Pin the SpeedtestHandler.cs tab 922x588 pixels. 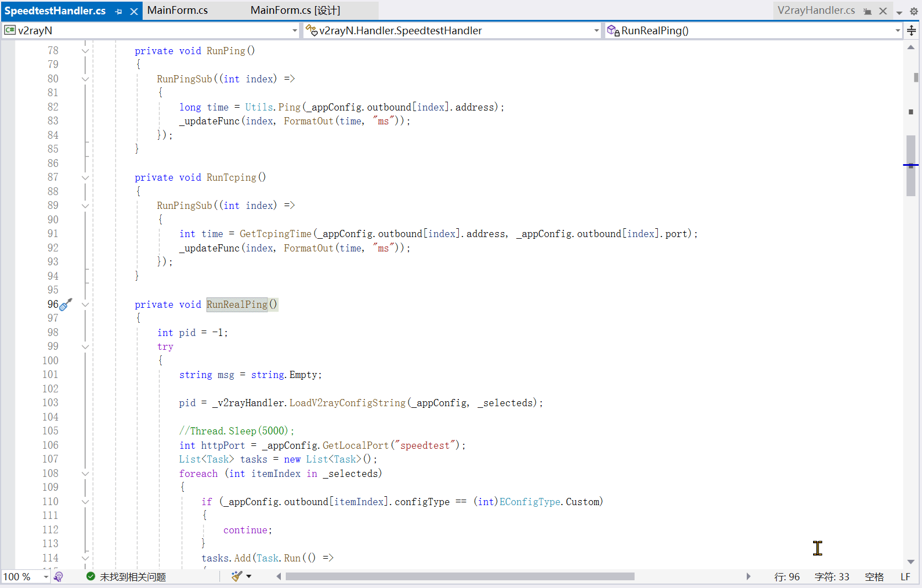[118, 11]
